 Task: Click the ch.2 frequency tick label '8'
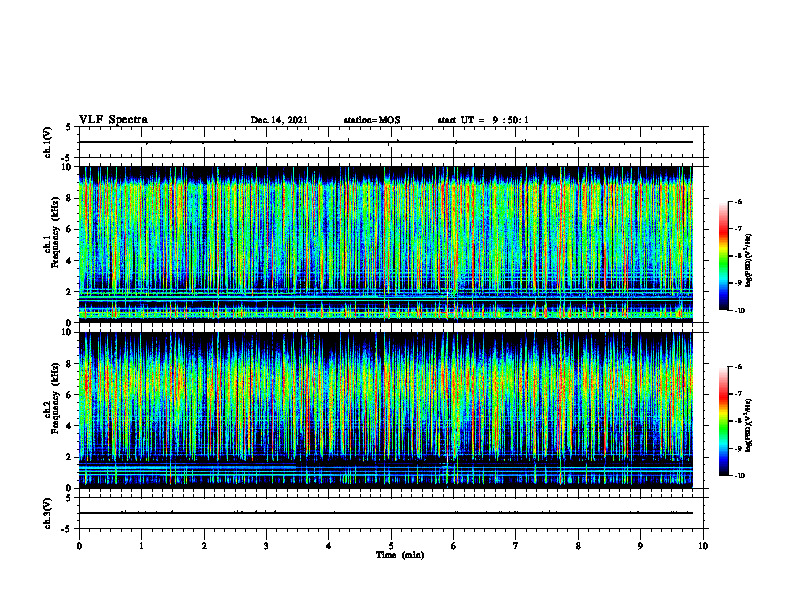point(70,364)
